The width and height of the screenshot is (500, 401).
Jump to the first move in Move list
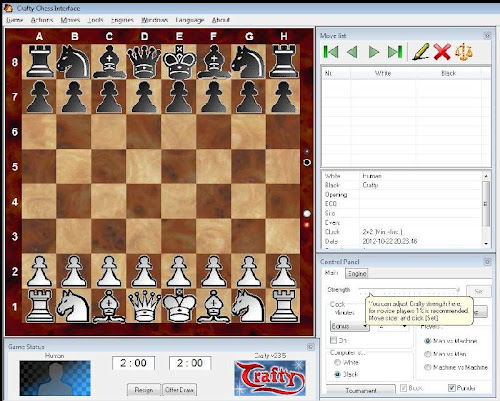pyautogui.click(x=331, y=52)
